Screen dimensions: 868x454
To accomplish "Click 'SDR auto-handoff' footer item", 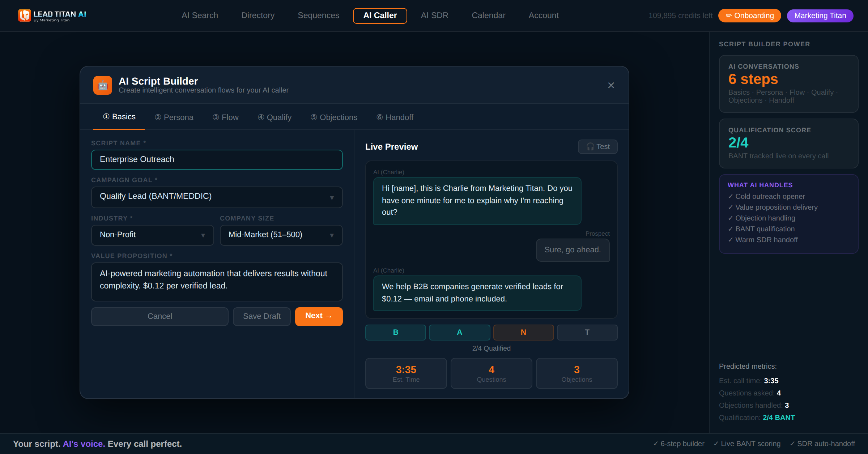I will [822, 444].
